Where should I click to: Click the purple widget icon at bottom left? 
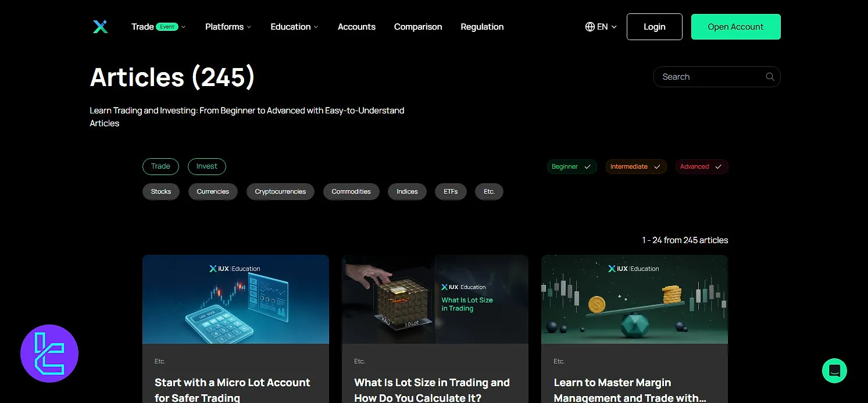[49, 353]
